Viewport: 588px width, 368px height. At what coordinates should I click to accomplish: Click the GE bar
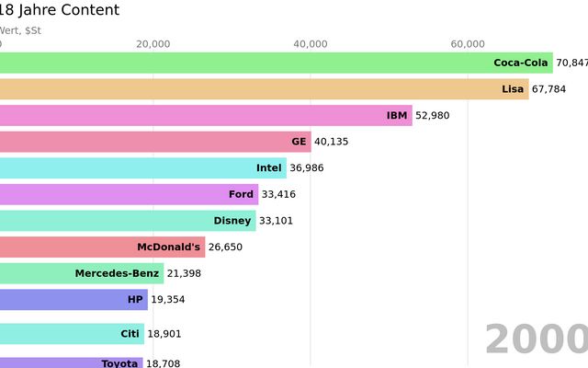point(155,142)
